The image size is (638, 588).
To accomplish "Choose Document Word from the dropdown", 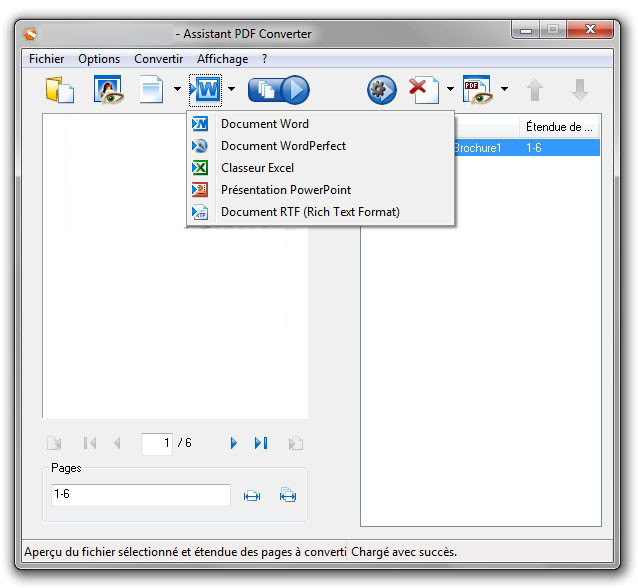I will coord(264,124).
